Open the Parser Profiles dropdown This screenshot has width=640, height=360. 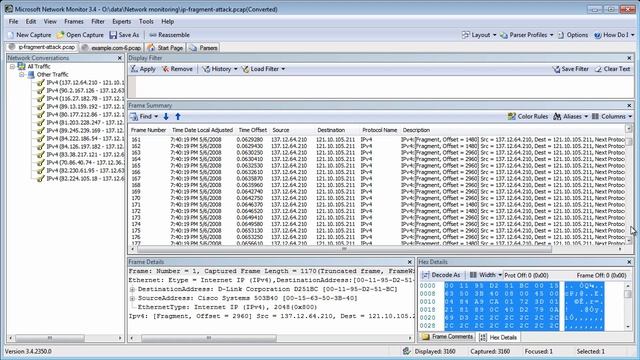pyautogui.click(x=527, y=35)
